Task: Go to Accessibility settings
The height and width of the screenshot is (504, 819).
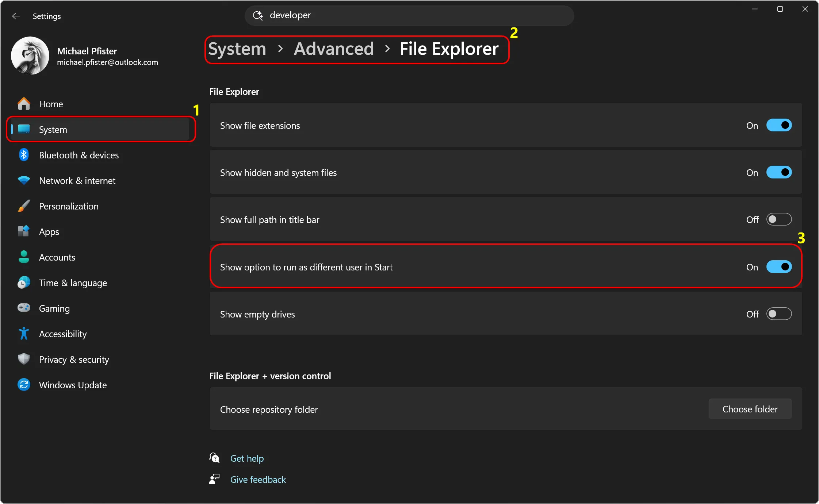Action: click(x=101, y=334)
